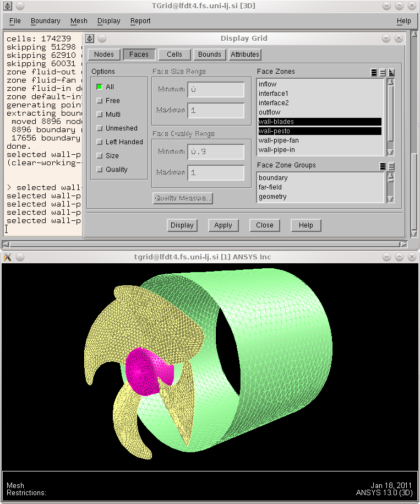Viewport: 420px width, 504px height.
Task: Deselect all Face Zone Groups icon
Action: point(391,166)
